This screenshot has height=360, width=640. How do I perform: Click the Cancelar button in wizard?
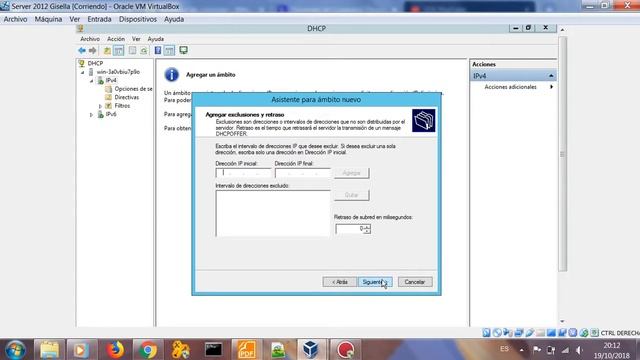[415, 282]
